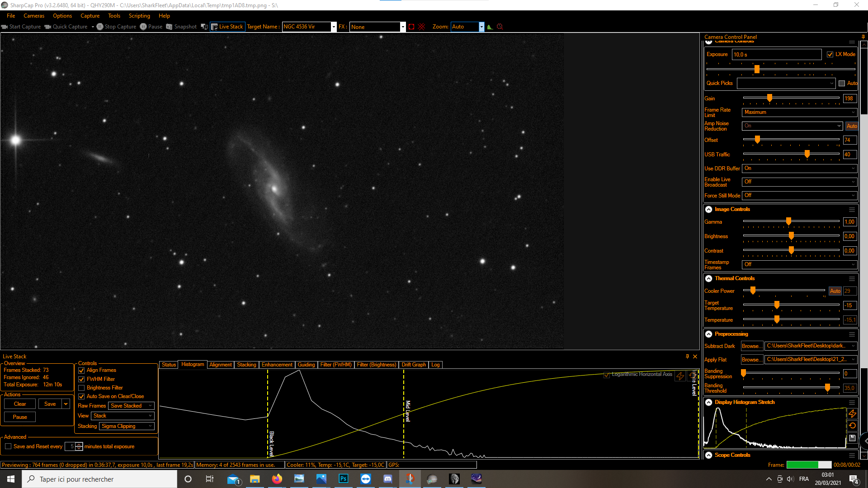This screenshot has width=868, height=488.
Task: Click reset stretch icon in Display Histogram Stretch
Action: [852, 426]
